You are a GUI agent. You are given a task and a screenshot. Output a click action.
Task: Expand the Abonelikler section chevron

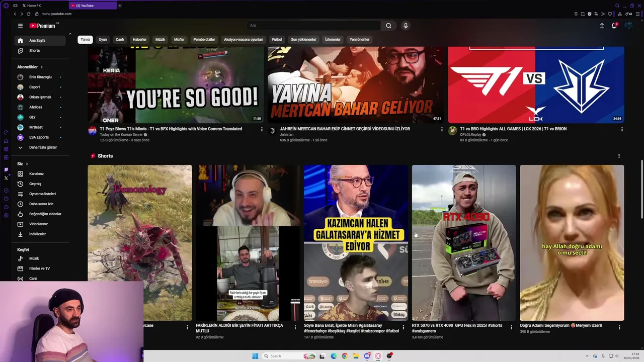42,67
